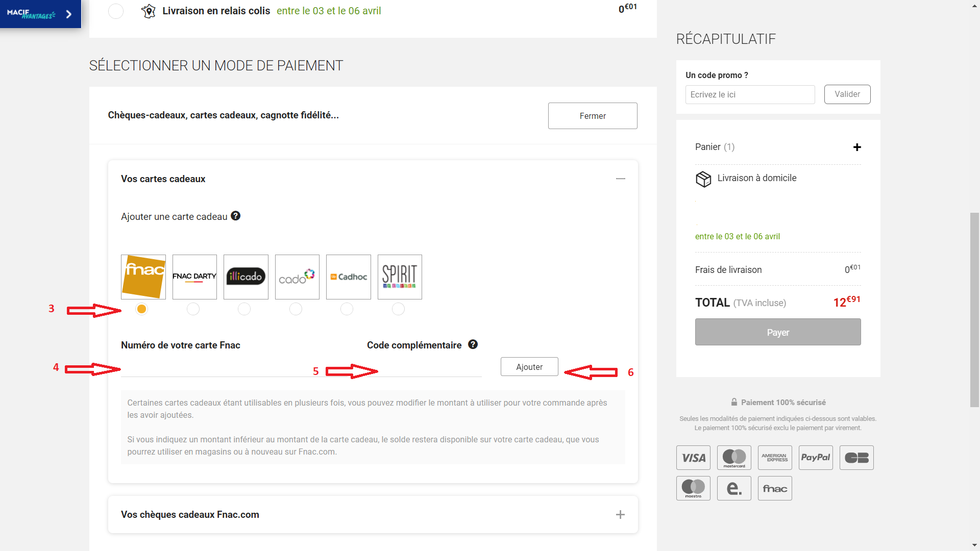Click the Fermer button
Screen dimensions: 980x551
pos(593,116)
